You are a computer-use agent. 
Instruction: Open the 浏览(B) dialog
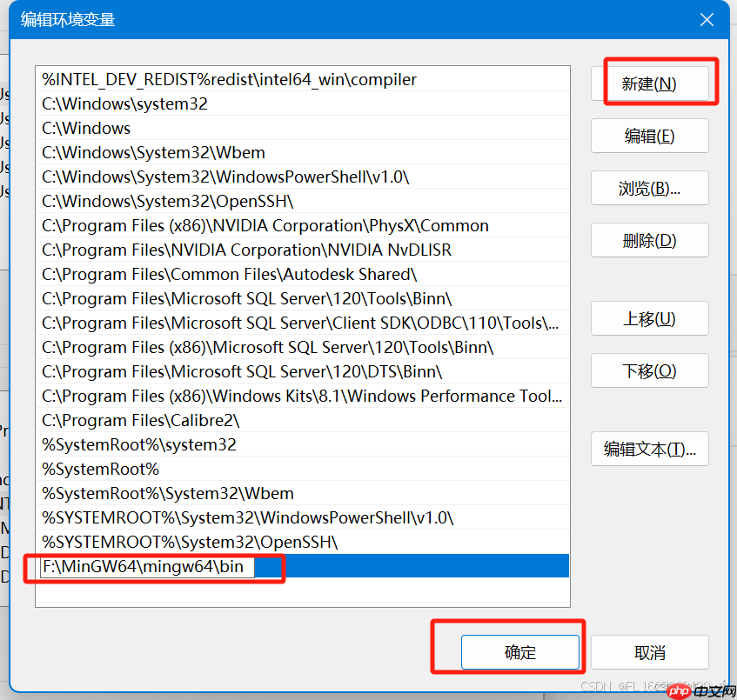pyautogui.click(x=649, y=188)
